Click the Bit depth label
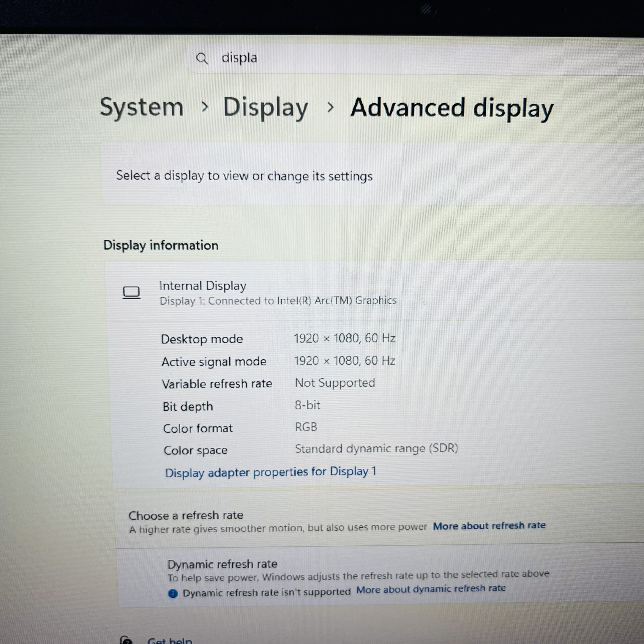The width and height of the screenshot is (644, 644). (188, 407)
